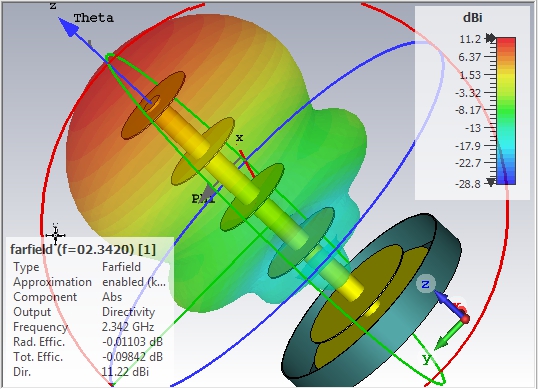Click the color scale maximum arrow marker

tap(491, 38)
